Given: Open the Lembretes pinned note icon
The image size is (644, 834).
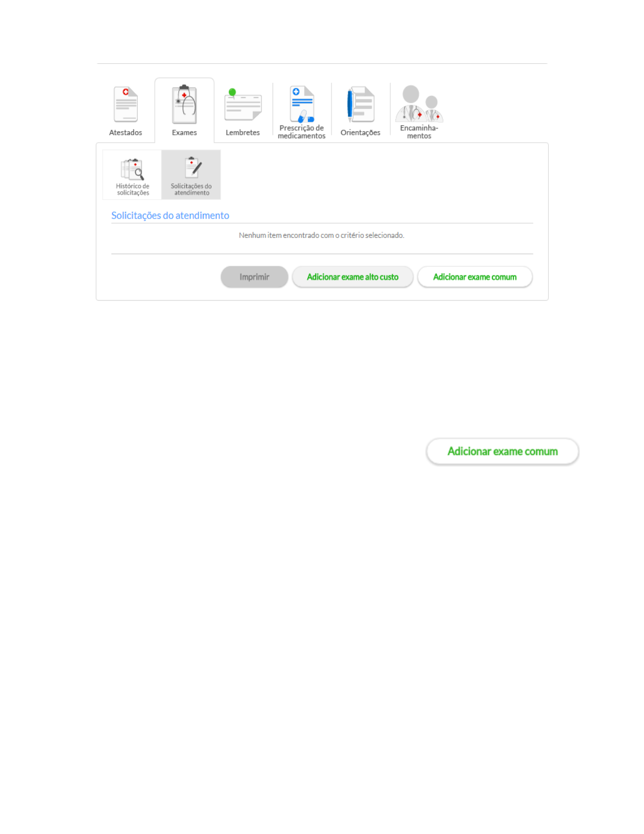Looking at the screenshot, I should 243,104.
